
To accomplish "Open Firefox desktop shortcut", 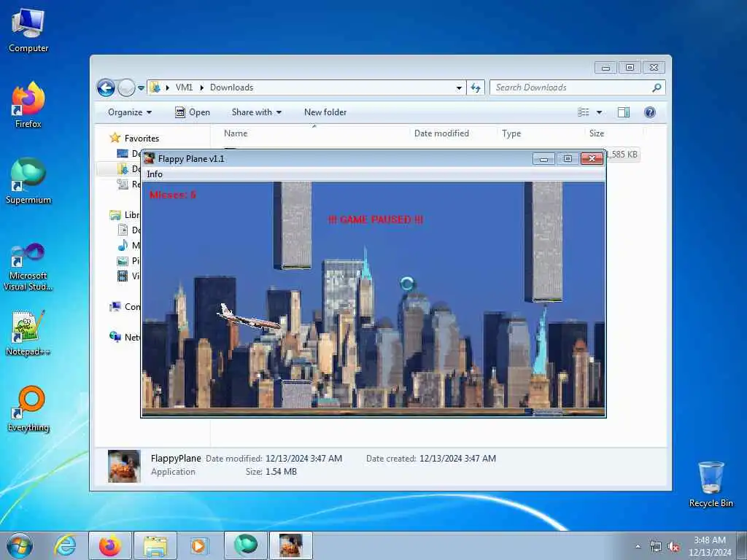I will click(28, 105).
